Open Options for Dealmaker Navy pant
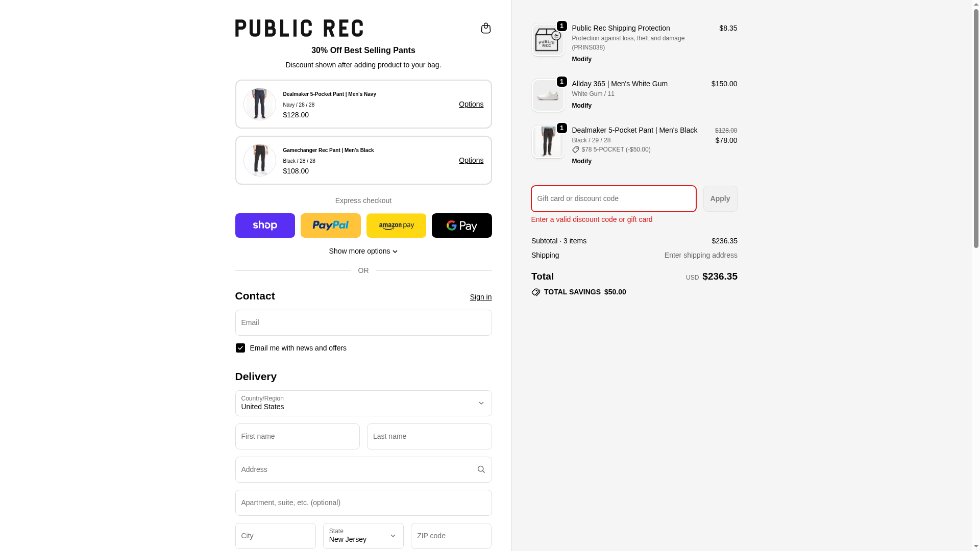 tap(471, 104)
